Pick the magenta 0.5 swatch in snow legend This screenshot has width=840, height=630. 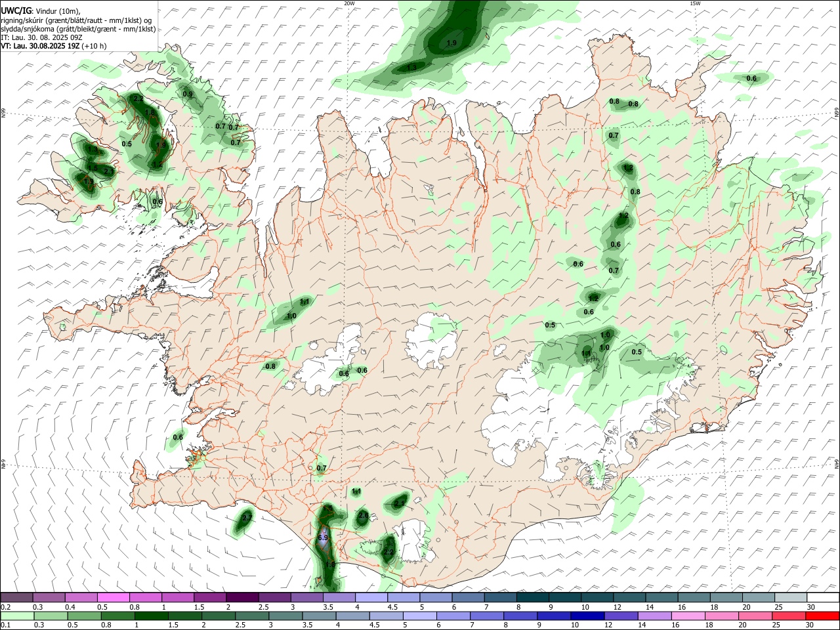[114, 597]
